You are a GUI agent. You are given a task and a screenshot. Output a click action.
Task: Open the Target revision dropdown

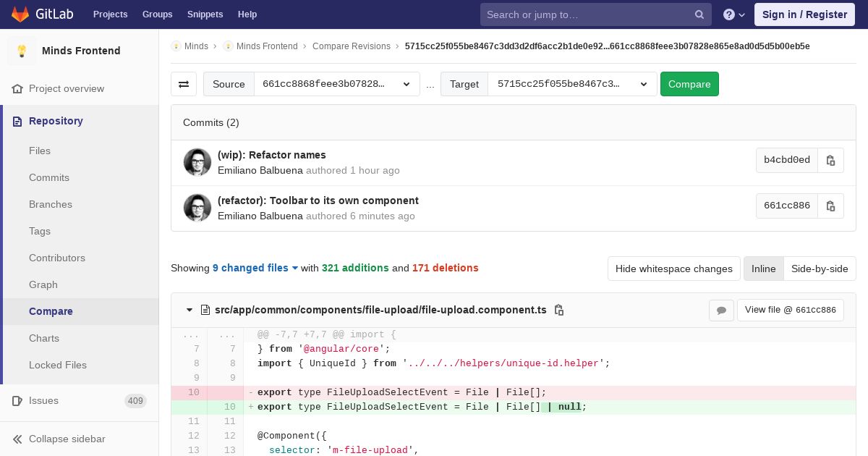point(573,84)
